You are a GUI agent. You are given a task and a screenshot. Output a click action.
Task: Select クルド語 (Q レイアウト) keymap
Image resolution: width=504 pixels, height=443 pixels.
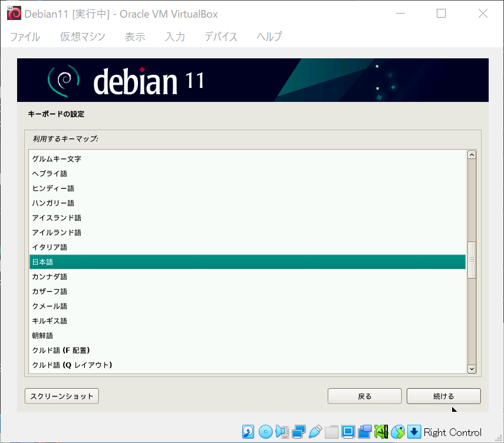248,365
